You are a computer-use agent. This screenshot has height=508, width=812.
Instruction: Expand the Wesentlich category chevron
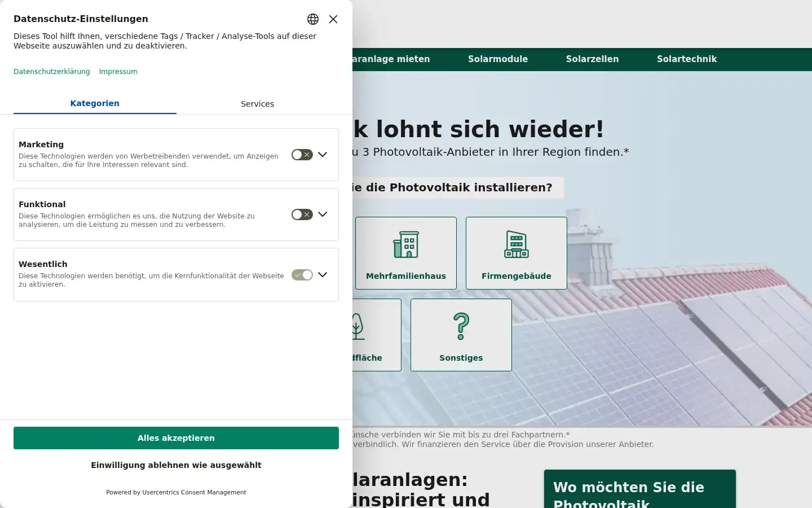(x=323, y=275)
